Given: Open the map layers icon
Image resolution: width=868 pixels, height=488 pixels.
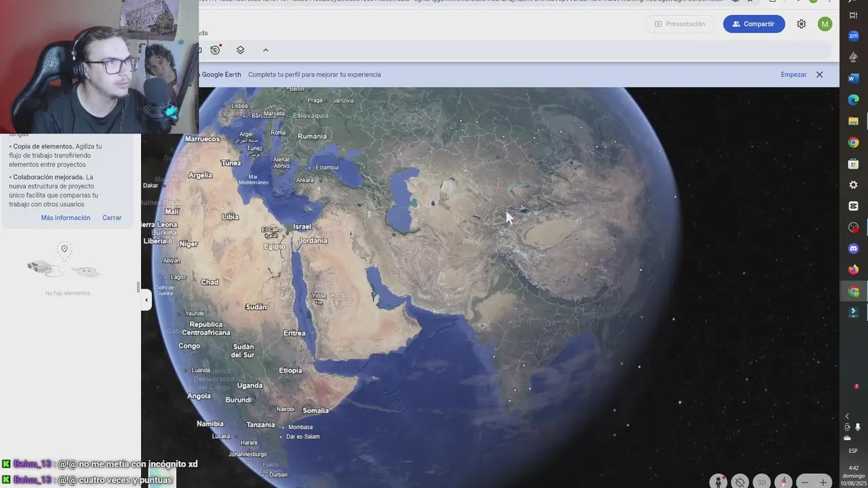Looking at the screenshot, I should (240, 49).
